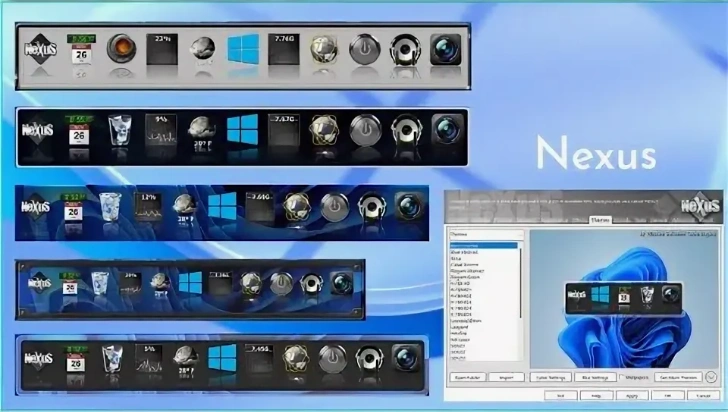This screenshot has width=728, height=412.
Task: Click the Cancel button in the dialog
Action: pyautogui.click(x=703, y=396)
